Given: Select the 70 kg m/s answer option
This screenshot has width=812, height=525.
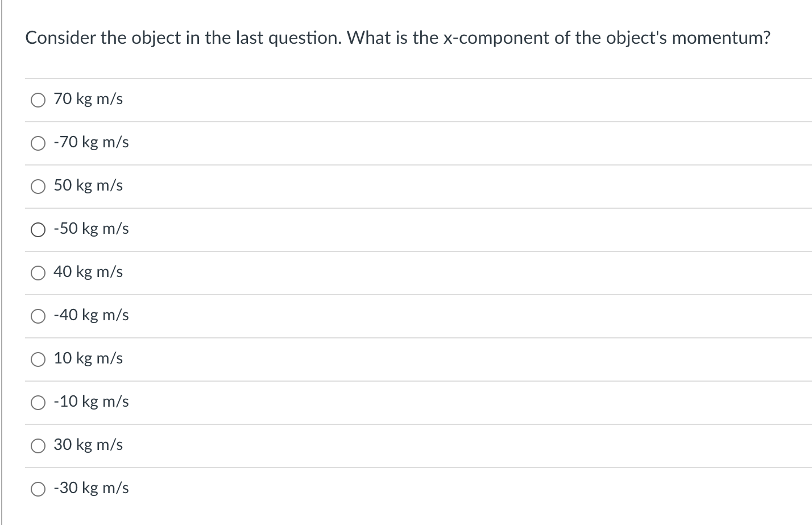Looking at the screenshot, I should pyautogui.click(x=88, y=100).
